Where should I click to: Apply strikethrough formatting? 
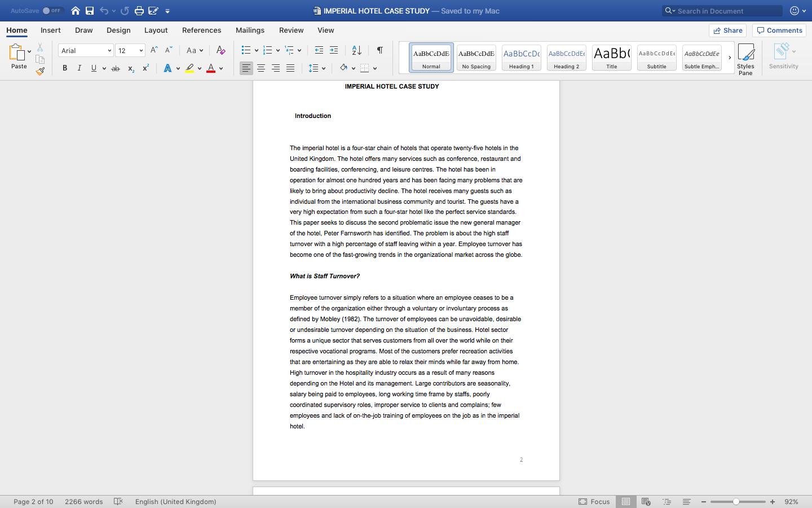click(x=115, y=68)
